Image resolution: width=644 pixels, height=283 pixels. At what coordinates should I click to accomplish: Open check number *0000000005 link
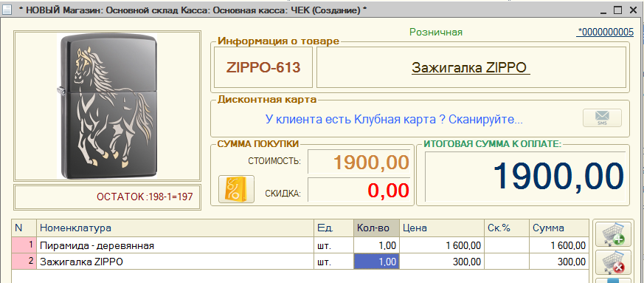point(605,32)
